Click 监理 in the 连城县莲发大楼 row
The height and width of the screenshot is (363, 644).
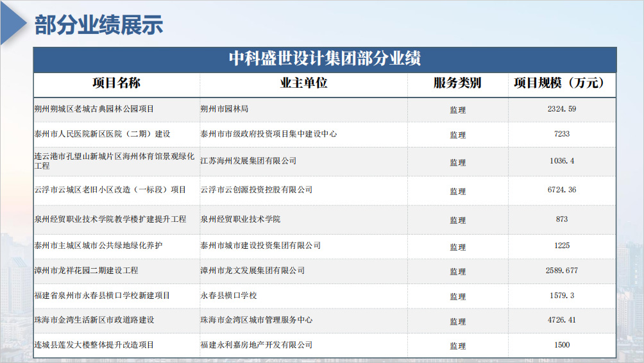click(x=457, y=346)
